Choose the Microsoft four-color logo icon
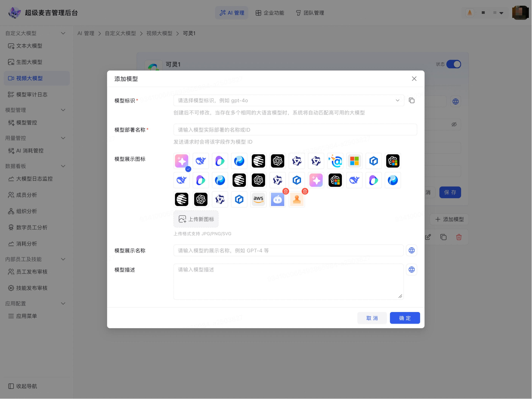Image resolution: width=532 pixels, height=399 pixels. pyautogui.click(x=354, y=161)
